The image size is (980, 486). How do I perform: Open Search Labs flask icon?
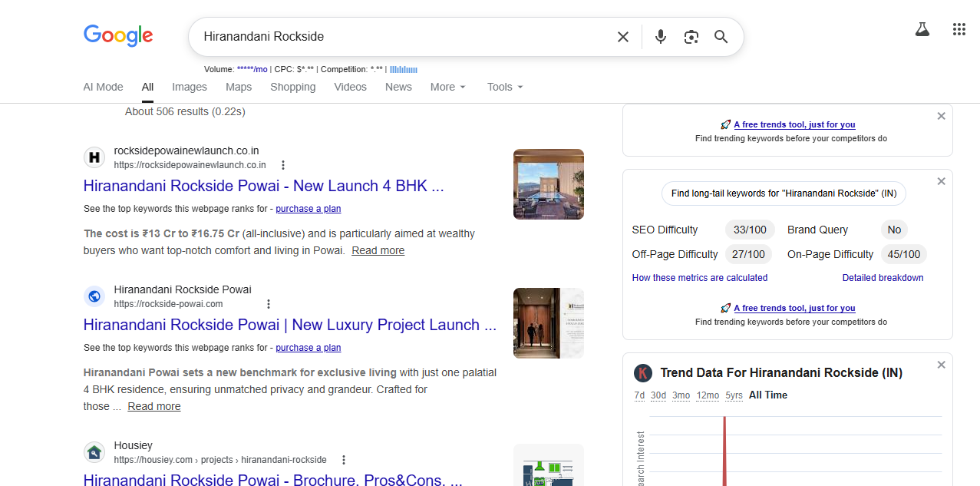[922, 30]
